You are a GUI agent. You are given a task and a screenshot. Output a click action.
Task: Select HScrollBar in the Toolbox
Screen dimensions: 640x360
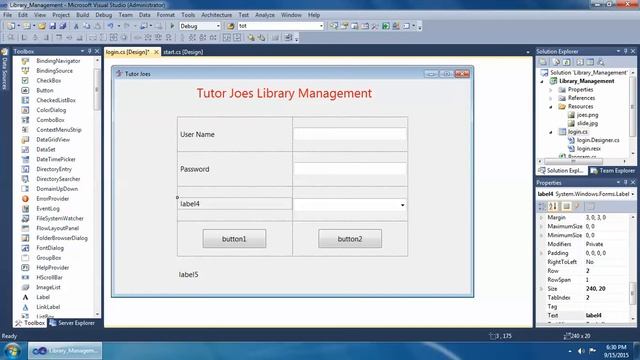click(x=49, y=277)
